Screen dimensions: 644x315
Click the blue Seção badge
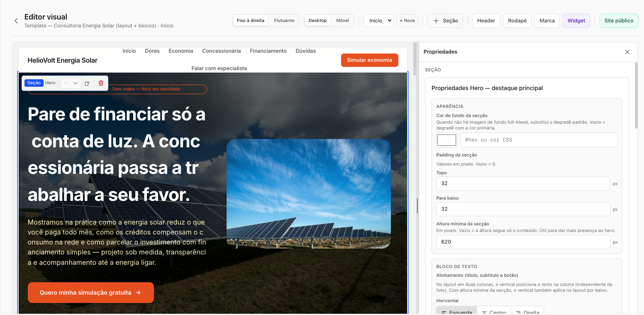[x=34, y=83]
